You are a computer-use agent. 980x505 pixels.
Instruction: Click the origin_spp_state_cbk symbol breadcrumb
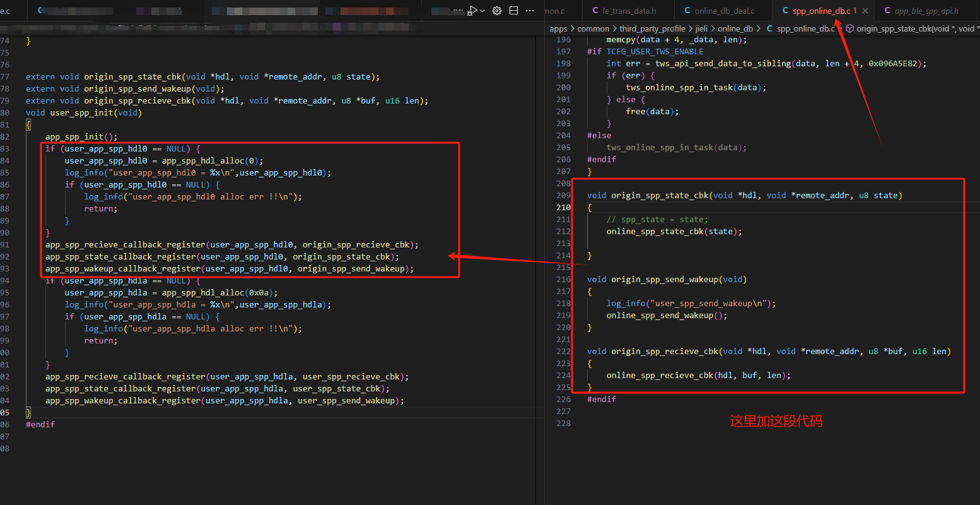coord(918,28)
